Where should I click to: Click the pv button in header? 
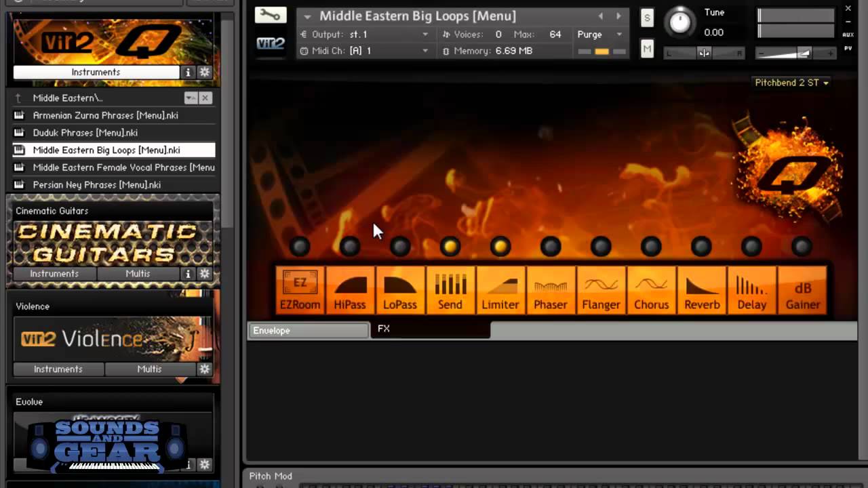[848, 48]
